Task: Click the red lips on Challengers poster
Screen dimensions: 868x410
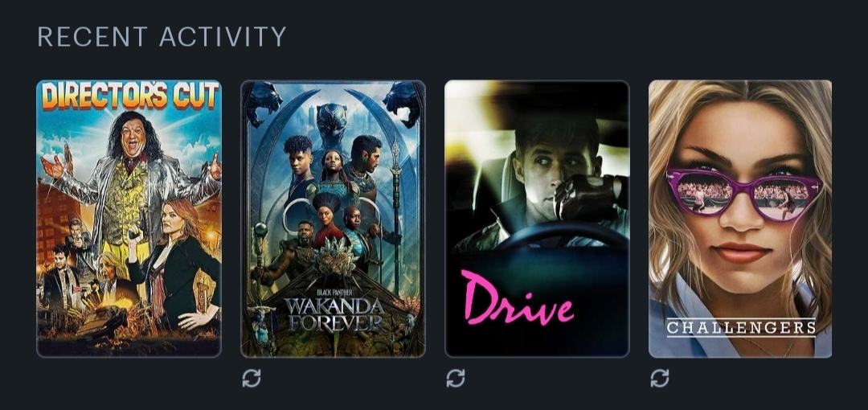Action: pos(742,252)
